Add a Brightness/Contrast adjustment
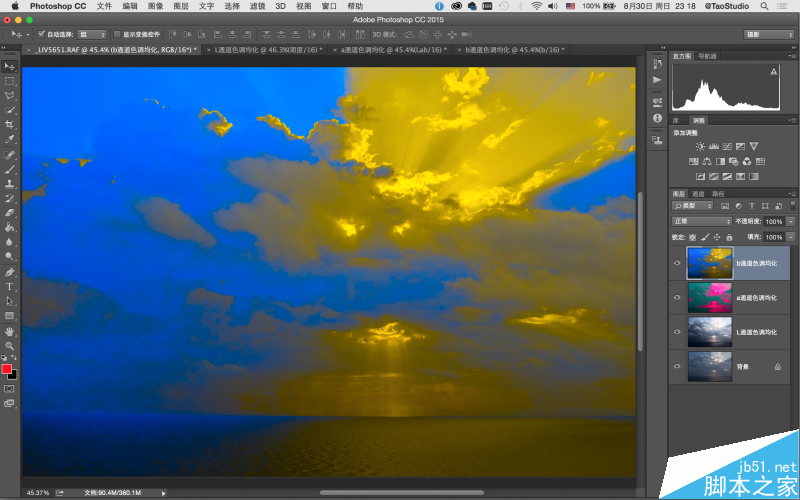Image resolution: width=800 pixels, height=500 pixels. coord(700,146)
